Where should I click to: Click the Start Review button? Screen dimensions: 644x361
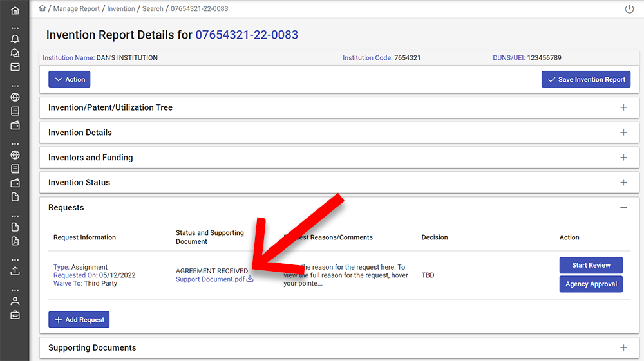tap(591, 265)
